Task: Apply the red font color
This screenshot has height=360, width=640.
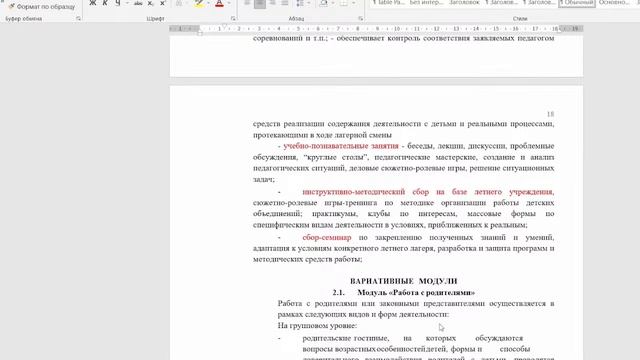Action: (219, 3)
